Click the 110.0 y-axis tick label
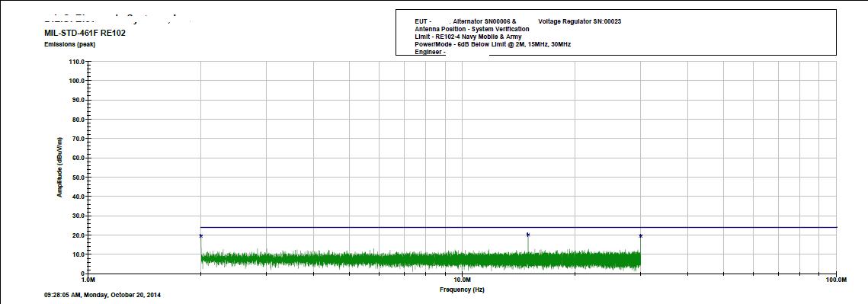868x304 pixels. tap(76, 62)
